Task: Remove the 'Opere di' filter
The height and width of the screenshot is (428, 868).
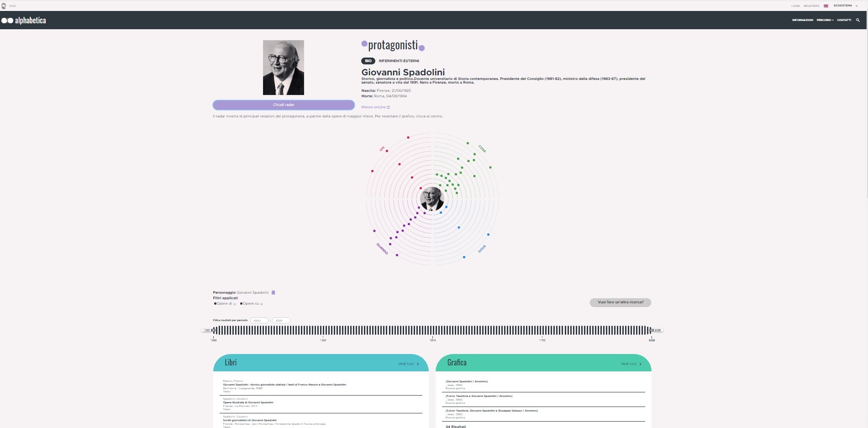Action: point(235,304)
